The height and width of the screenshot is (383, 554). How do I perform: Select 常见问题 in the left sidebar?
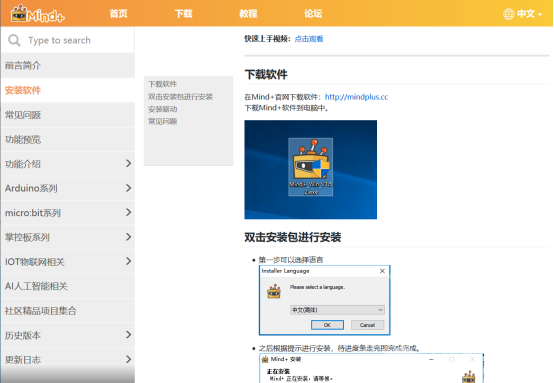[x=68, y=115]
